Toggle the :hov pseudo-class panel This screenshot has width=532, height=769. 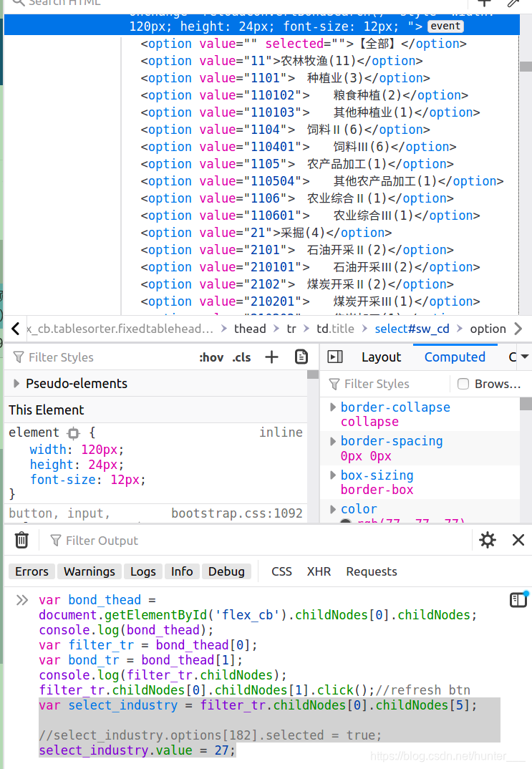211,357
